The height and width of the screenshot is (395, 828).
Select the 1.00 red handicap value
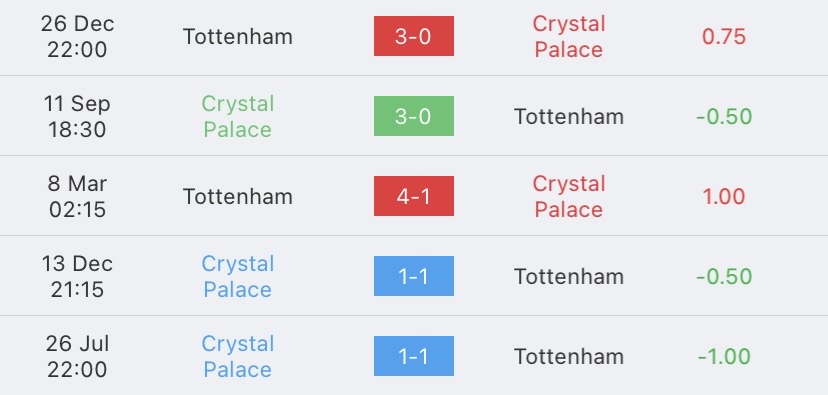point(723,197)
